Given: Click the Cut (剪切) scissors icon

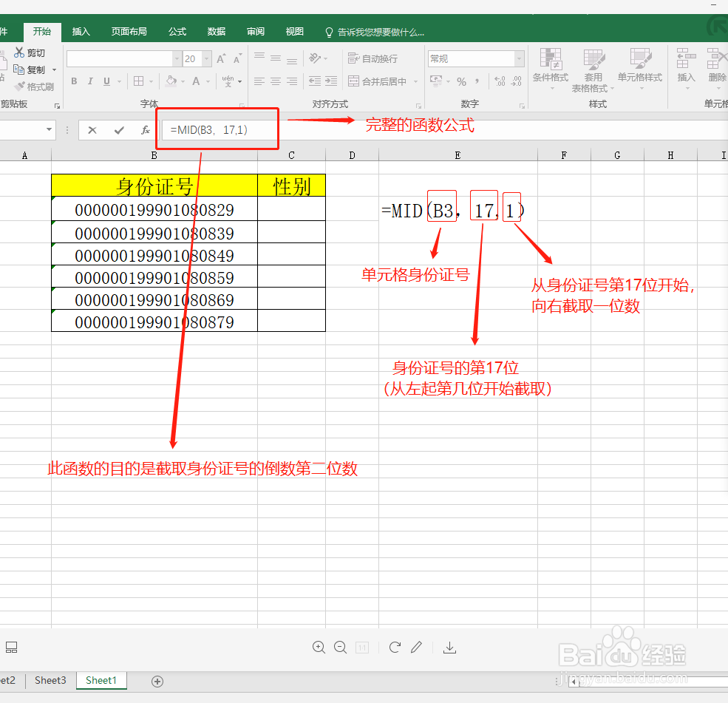Looking at the screenshot, I should coord(19,52).
